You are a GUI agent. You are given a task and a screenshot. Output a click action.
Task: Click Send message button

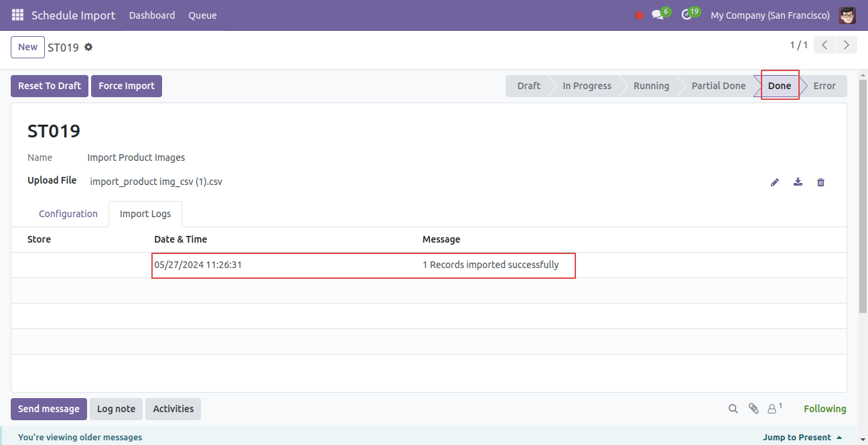point(49,409)
